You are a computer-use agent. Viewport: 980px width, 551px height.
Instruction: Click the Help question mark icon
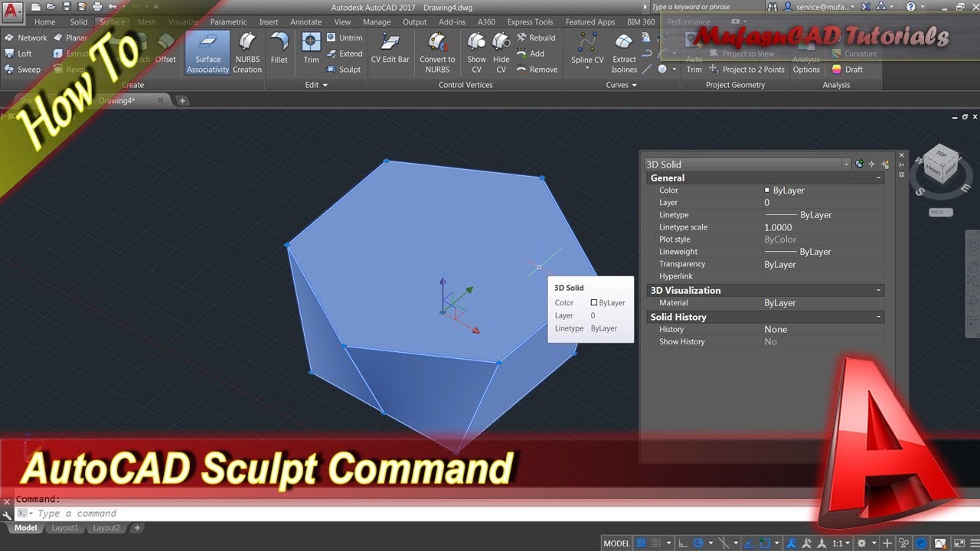click(x=911, y=7)
